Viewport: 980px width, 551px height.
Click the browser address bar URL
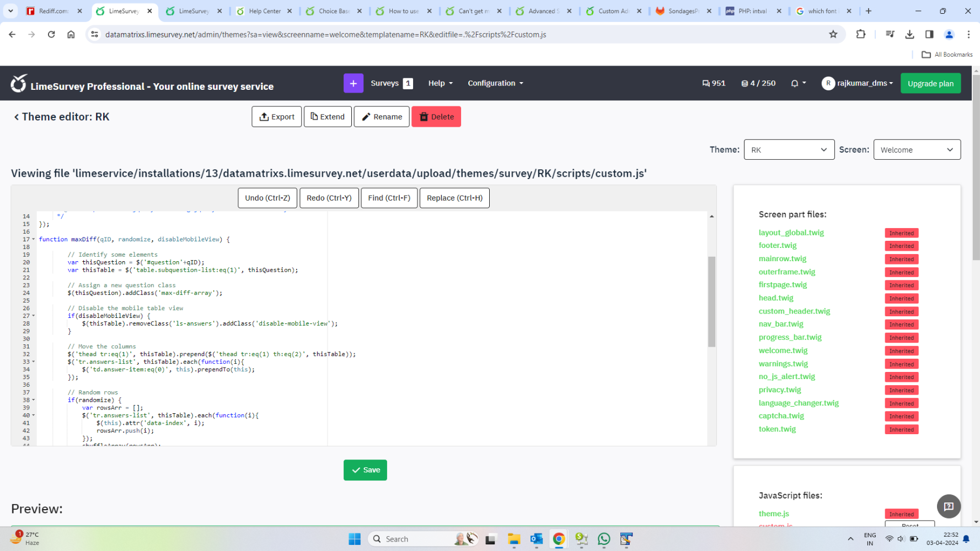point(325,34)
